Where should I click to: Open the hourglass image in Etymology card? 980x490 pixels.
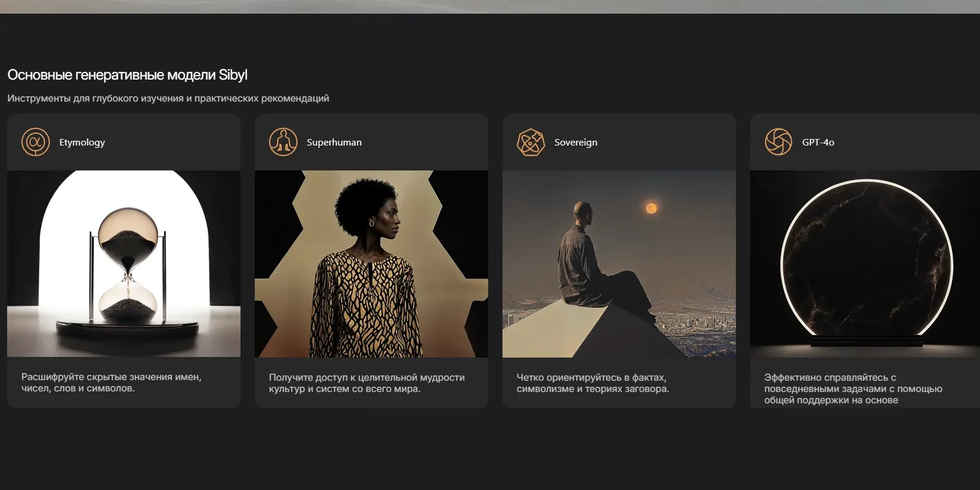pos(124,264)
